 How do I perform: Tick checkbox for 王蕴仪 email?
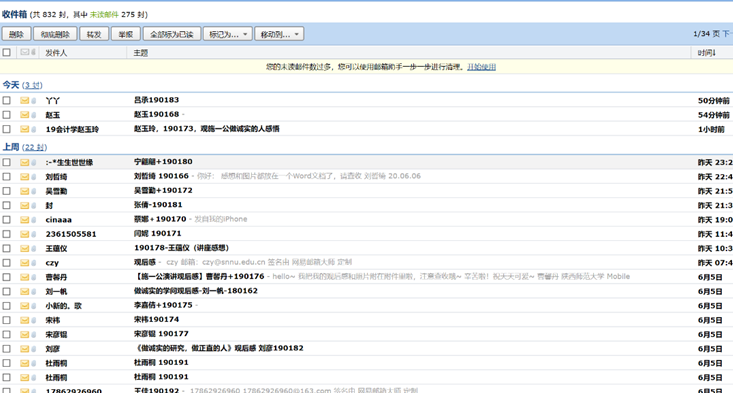pyautogui.click(x=7, y=249)
